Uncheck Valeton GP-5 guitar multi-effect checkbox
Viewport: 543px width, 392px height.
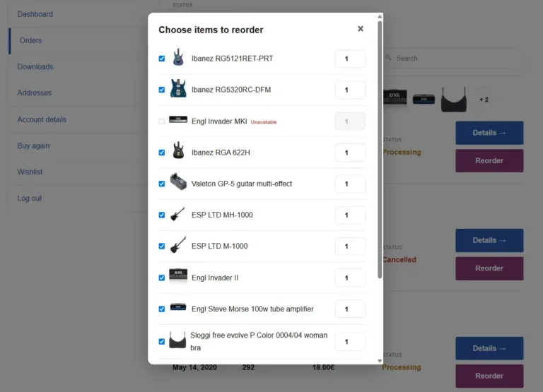pyautogui.click(x=162, y=184)
